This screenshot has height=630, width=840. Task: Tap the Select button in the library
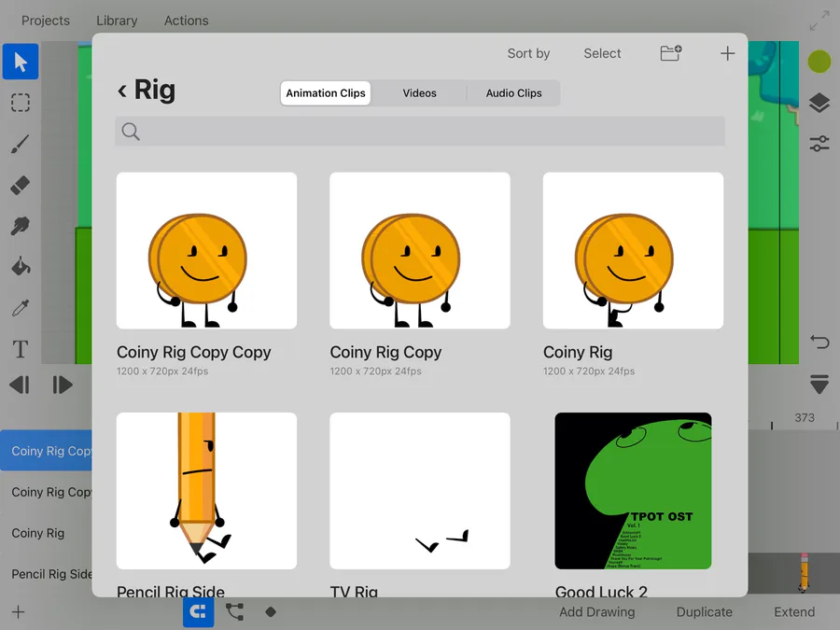602,53
